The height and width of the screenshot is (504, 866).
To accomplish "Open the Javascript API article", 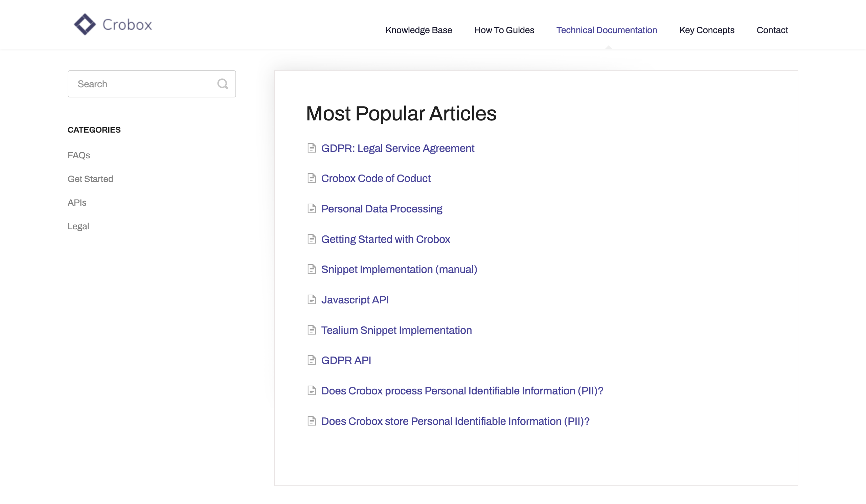I will [x=355, y=300].
